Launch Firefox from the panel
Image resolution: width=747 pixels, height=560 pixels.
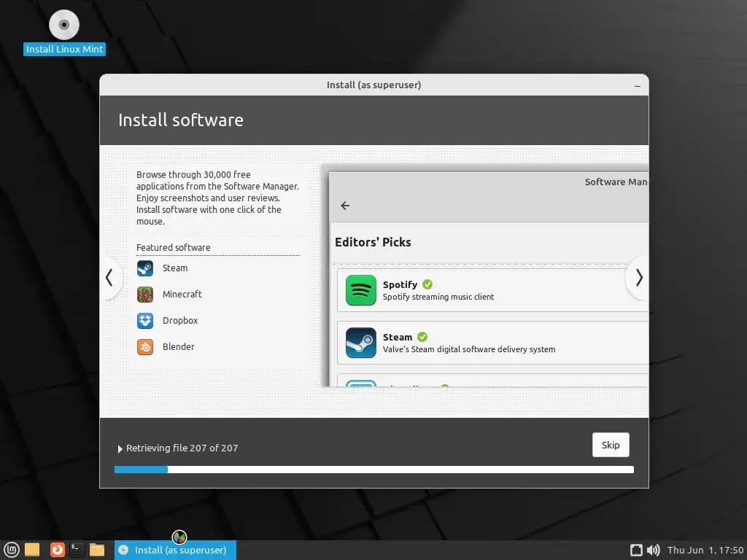tap(57, 550)
